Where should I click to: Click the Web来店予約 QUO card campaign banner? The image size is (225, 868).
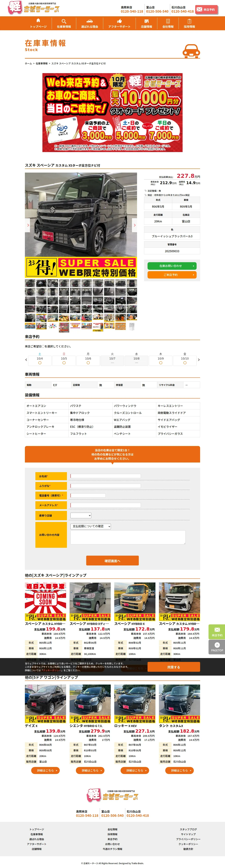[x=112, y=113]
